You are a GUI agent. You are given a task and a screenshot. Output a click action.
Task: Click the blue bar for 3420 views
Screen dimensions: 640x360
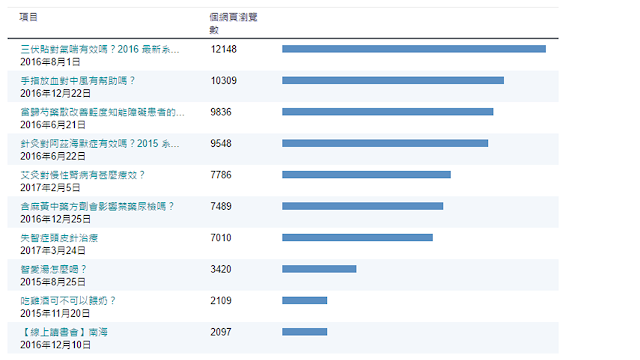tap(319, 269)
